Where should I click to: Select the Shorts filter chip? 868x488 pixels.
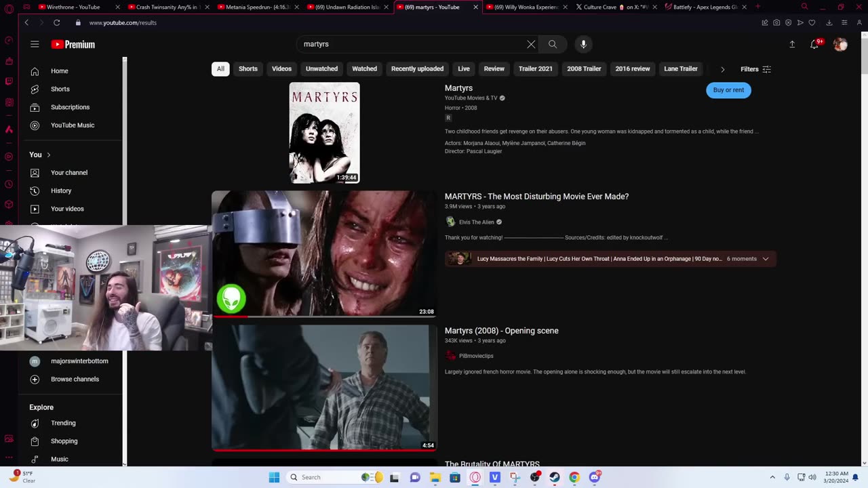coord(248,68)
